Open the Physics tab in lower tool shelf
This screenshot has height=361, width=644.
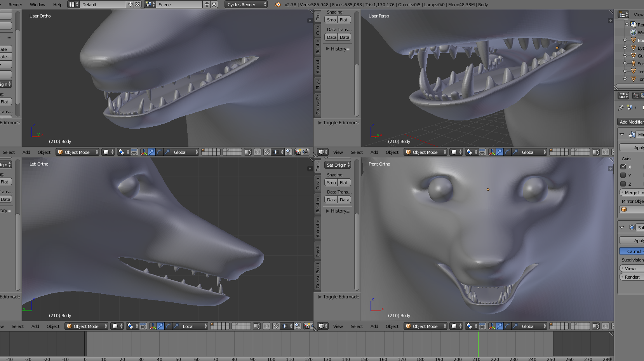click(x=318, y=250)
